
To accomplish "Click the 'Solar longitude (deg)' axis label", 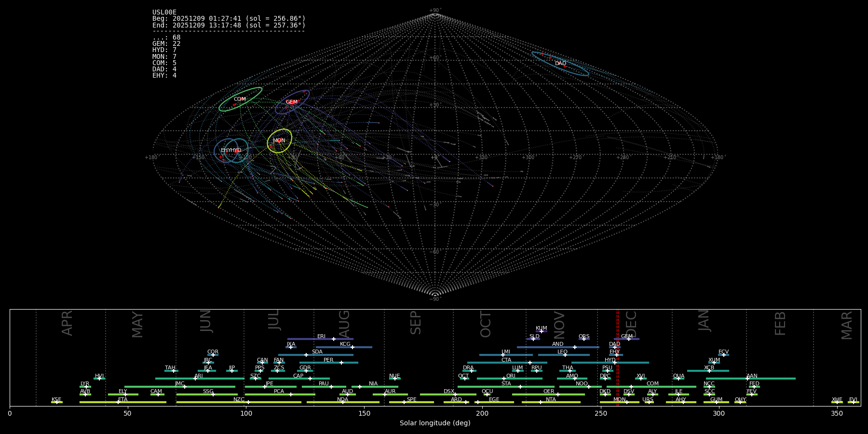I will [435, 423].
